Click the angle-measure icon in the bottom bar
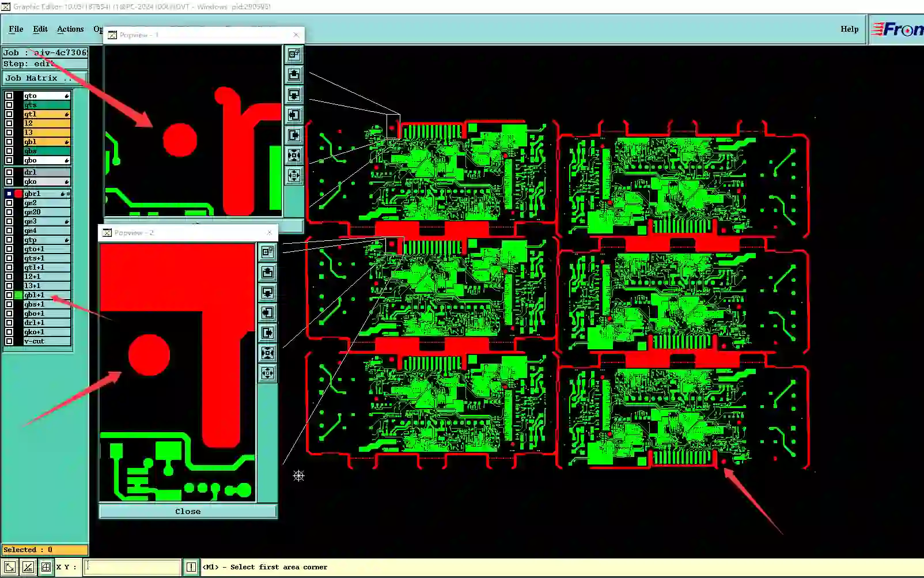The image size is (924, 578). click(28, 567)
